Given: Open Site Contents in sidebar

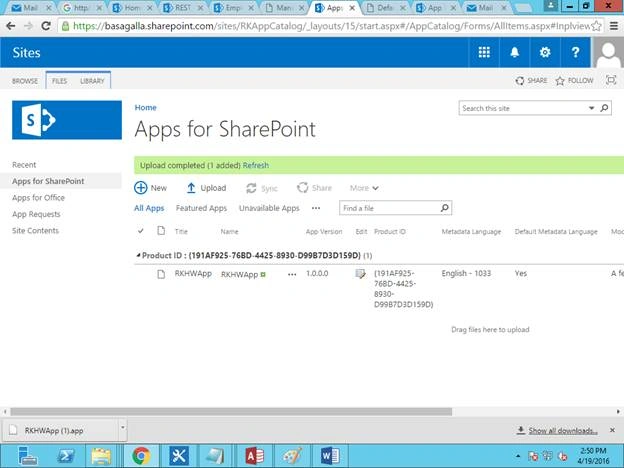Looking at the screenshot, I should click(x=35, y=230).
